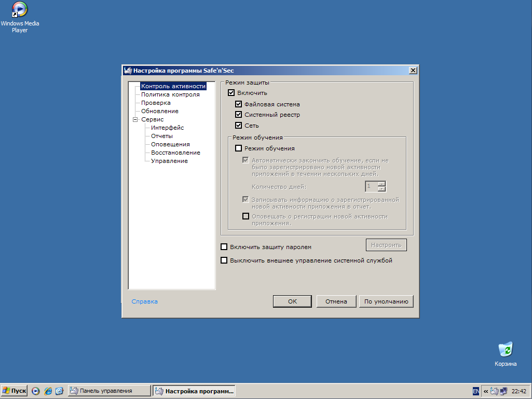532x399 pixels.
Task: Toggle Системный реестр checkbox
Action: (x=239, y=115)
